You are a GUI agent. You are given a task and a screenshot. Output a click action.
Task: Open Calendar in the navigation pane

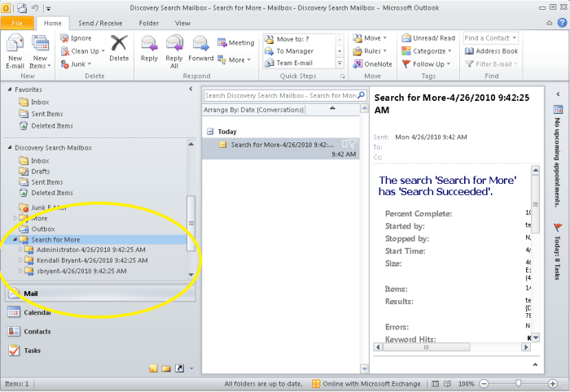click(37, 312)
